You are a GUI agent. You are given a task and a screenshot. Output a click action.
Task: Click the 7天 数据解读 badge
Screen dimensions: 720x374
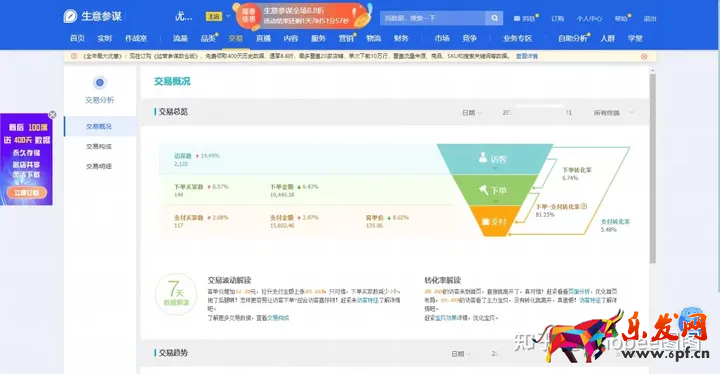point(176,294)
